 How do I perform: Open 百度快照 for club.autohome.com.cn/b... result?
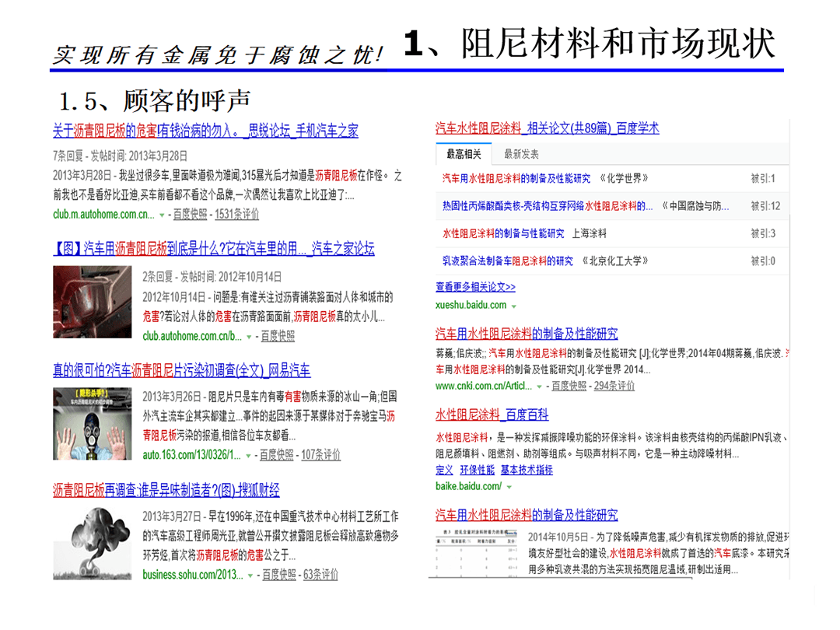pyautogui.click(x=278, y=336)
